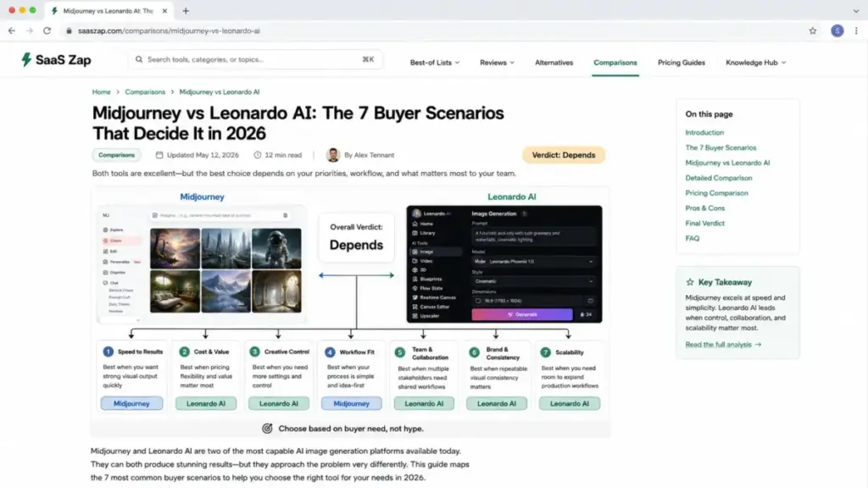This screenshot has width=868, height=488.
Task: Click the Comparisons category tag pill
Action: point(116,155)
